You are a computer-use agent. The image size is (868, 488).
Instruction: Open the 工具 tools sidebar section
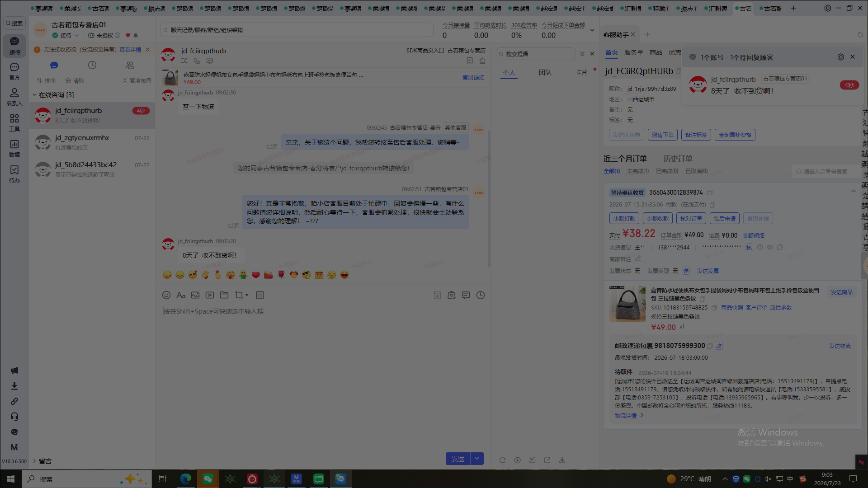click(14, 122)
